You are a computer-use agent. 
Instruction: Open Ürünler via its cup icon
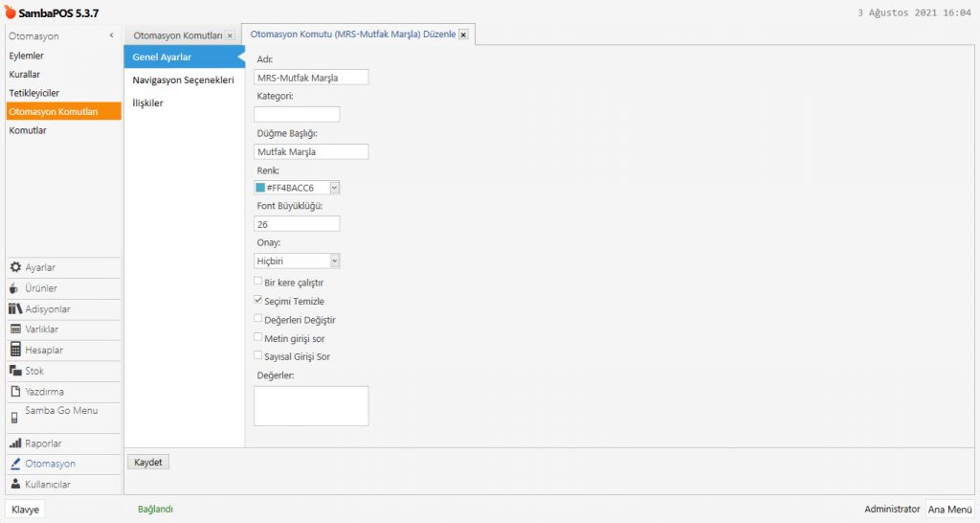coord(15,288)
